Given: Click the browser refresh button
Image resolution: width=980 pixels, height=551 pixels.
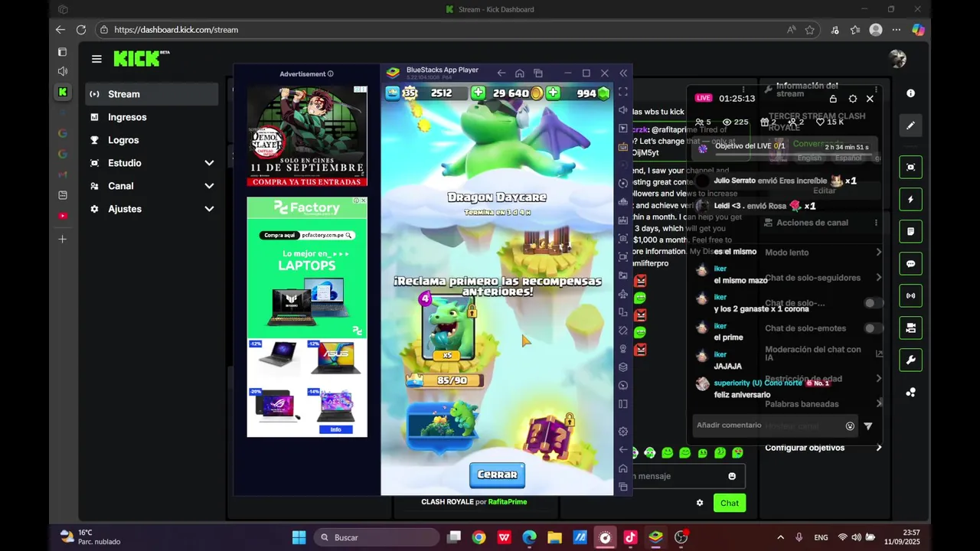Looking at the screenshot, I should [81, 30].
